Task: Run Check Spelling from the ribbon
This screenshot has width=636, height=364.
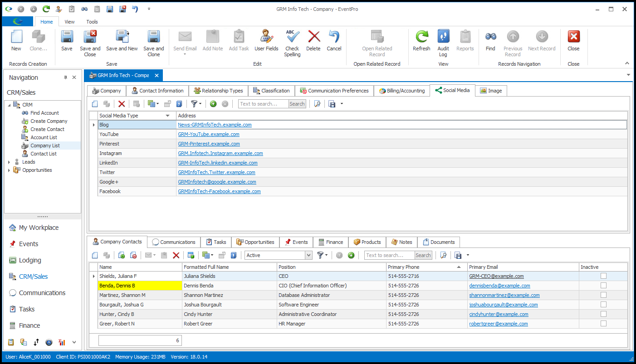Action: 292,37
